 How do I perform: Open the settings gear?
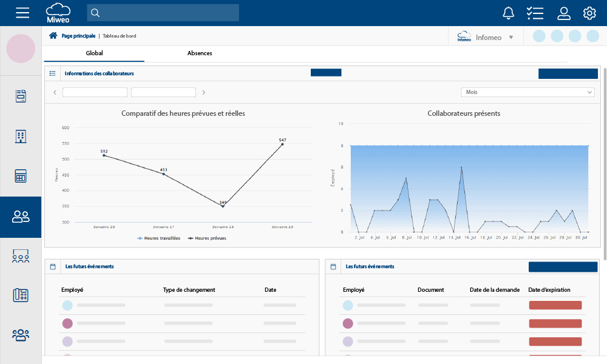589,12
